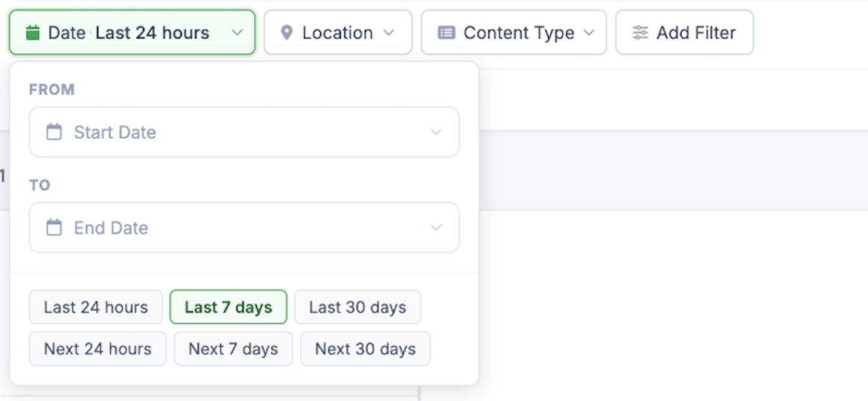Viewport: 868px width, 401px height.
Task: Toggle the Last 7 days preset
Action: point(228,307)
